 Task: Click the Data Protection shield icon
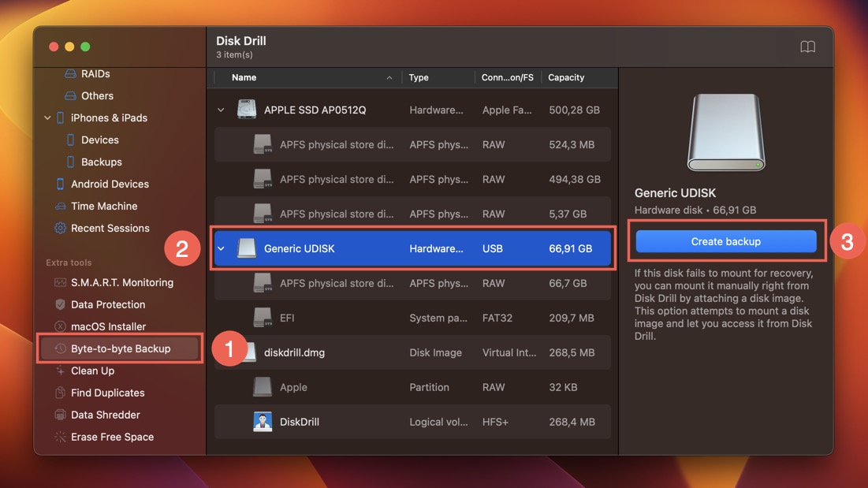click(x=61, y=304)
